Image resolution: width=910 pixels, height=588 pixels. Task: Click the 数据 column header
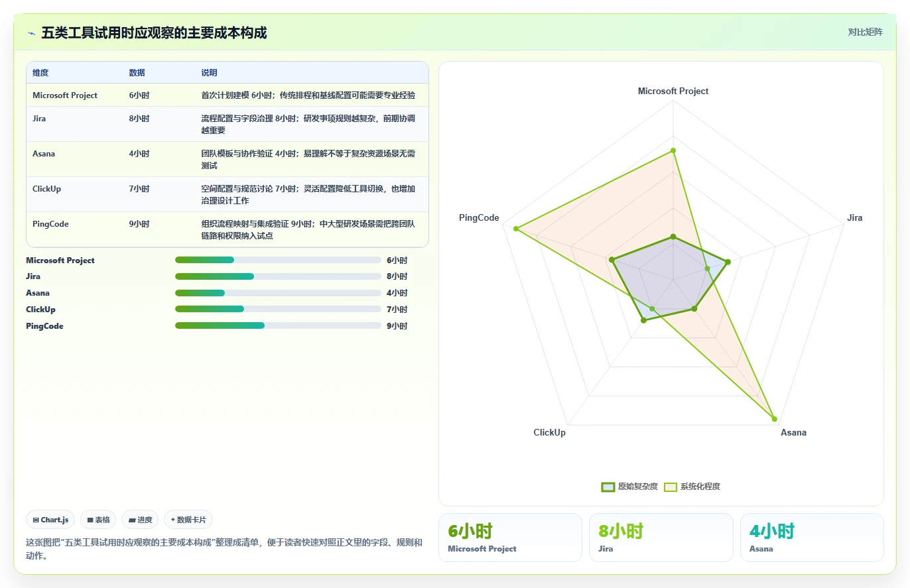(137, 73)
